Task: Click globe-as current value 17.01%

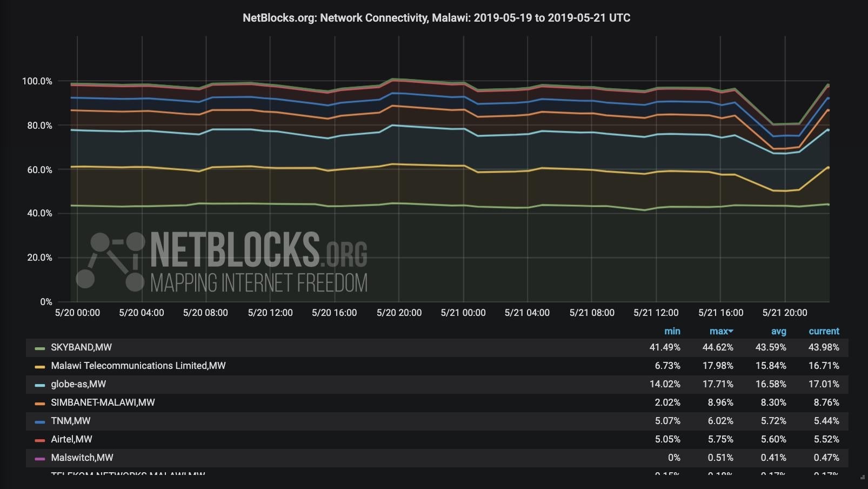Action: tap(824, 384)
